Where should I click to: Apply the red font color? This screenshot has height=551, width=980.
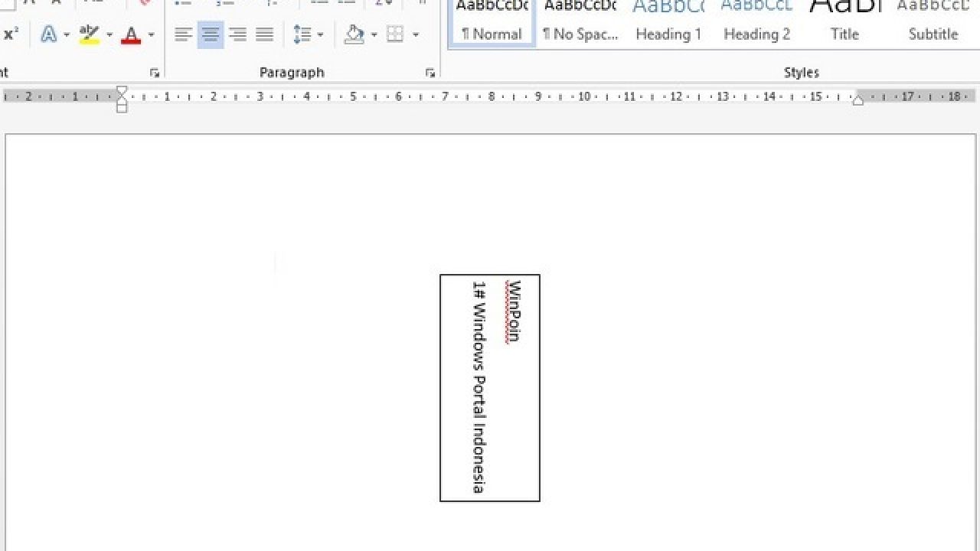coord(132,34)
